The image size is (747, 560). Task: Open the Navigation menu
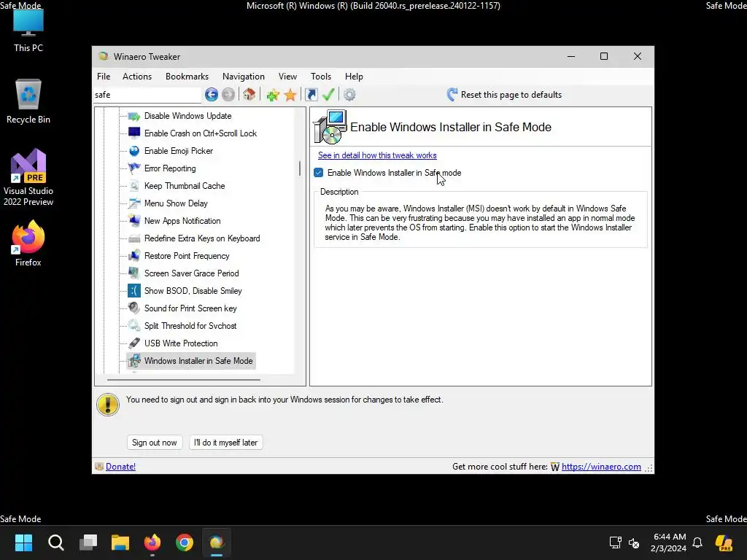(244, 76)
